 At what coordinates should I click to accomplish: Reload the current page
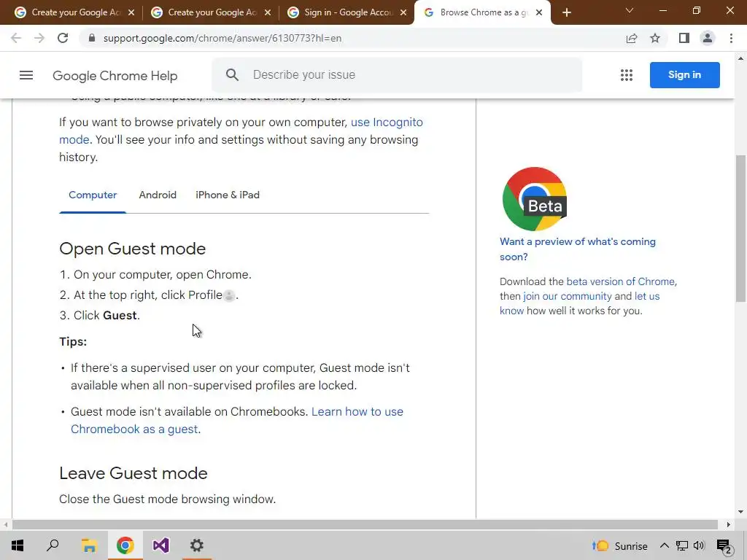click(x=63, y=38)
